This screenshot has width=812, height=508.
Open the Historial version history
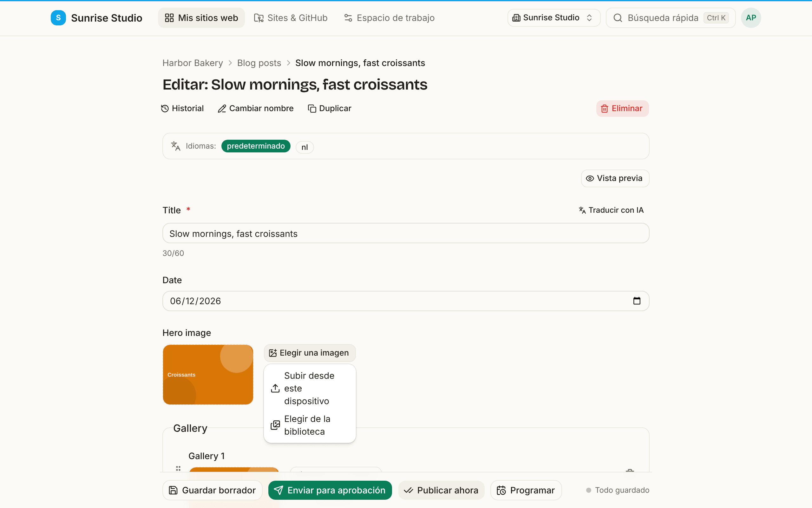[182, 109]
